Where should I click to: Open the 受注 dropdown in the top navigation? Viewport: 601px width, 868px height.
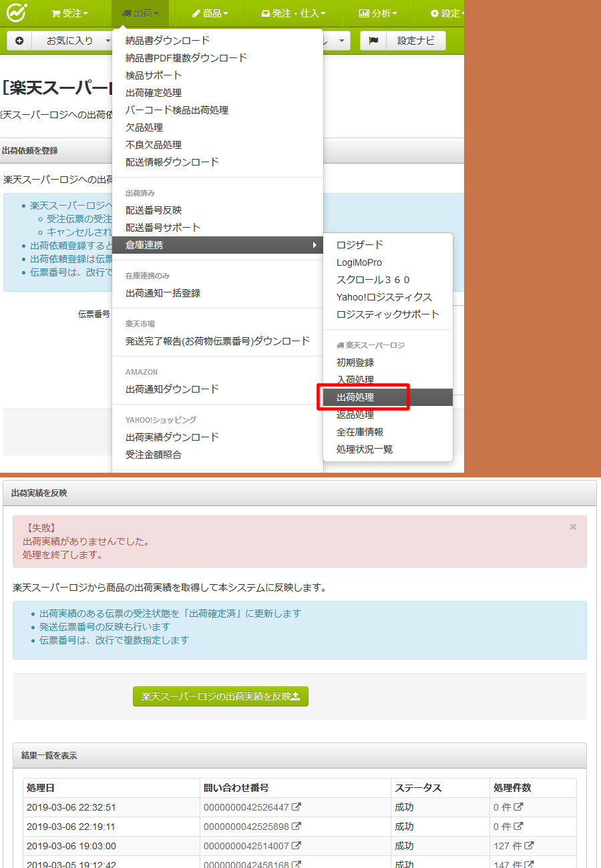(x=69, y=13)
